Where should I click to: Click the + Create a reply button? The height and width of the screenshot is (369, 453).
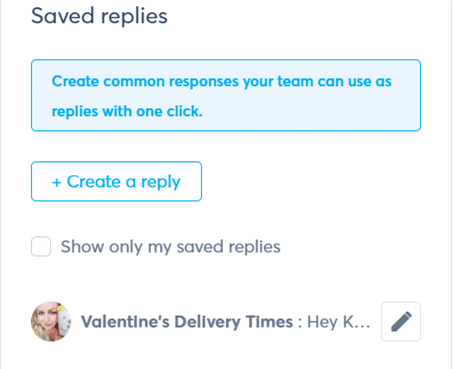pyautogui.click(x=116, y=181)
